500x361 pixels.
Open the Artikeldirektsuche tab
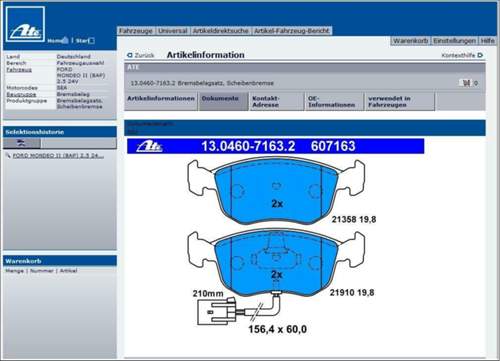coord(220,31)
